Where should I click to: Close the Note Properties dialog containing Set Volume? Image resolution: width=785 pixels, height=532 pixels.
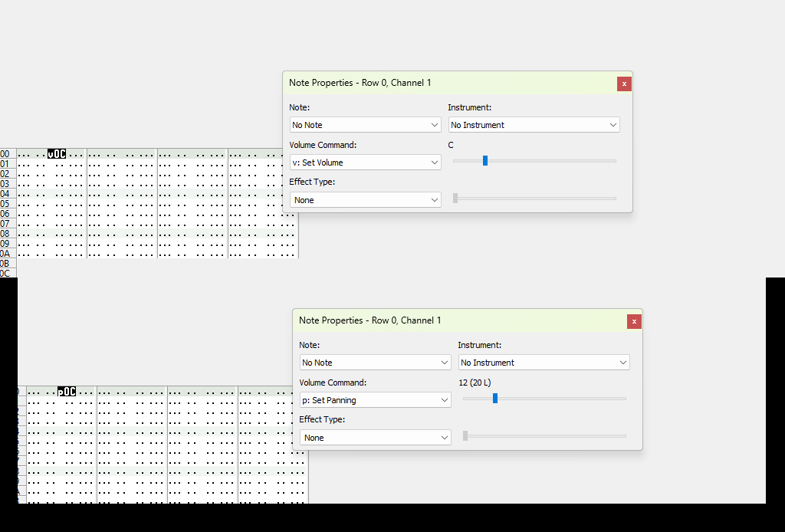pyautogui.click(x=624, y=84)
